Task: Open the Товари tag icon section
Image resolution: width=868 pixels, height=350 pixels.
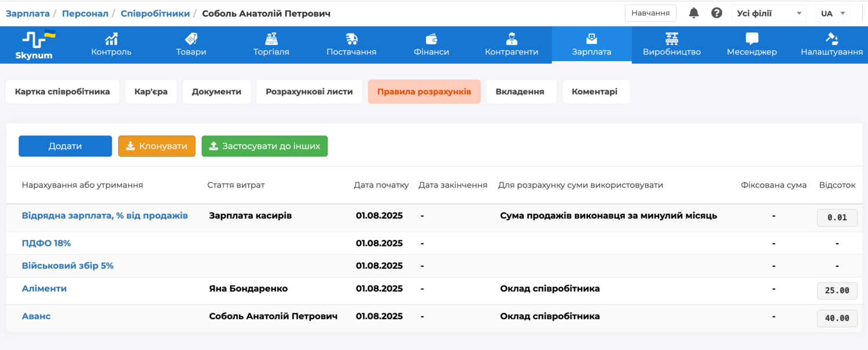Action: tap(191, 39)
